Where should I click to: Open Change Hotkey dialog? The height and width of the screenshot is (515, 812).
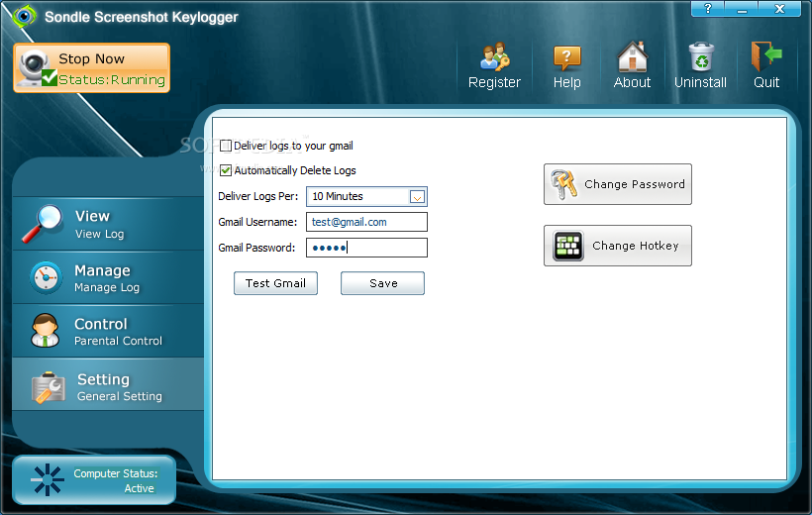click(618, 246)
